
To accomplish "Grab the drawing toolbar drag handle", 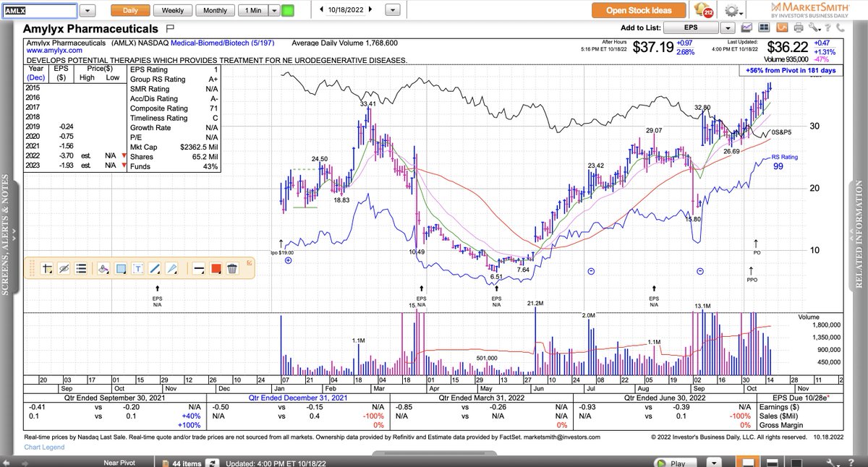I will [x=30, y=268].
